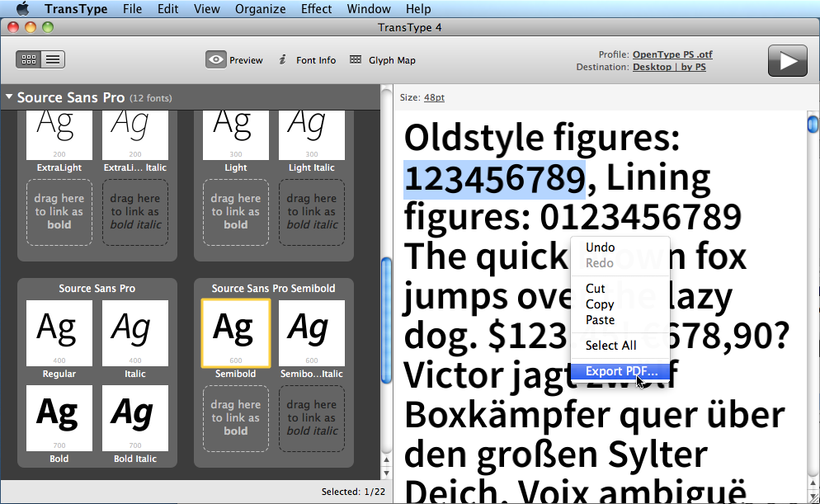
Task: Open the Effect menu
Action: tap(317, 9)
